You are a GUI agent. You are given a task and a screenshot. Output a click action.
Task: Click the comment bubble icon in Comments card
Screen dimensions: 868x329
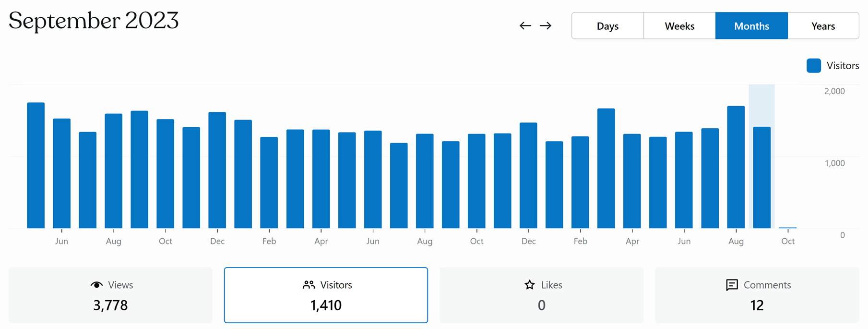[732, 285]
